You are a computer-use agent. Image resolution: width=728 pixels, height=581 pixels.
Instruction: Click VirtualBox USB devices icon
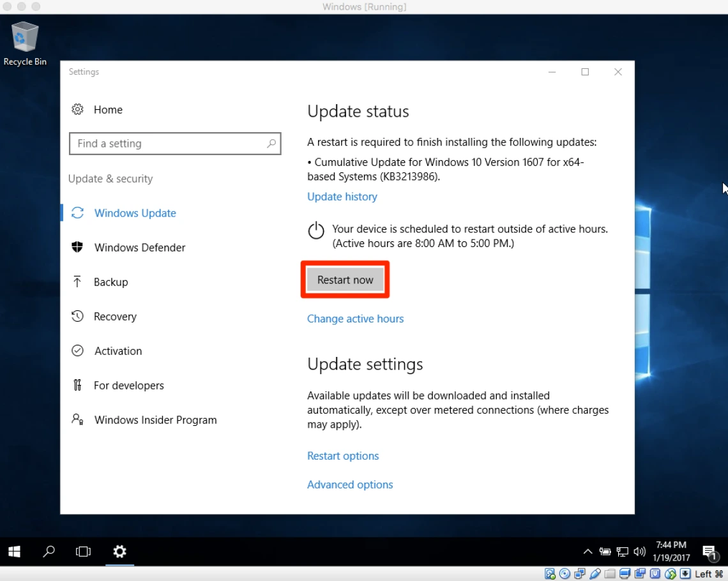click(x=595, y=574)
